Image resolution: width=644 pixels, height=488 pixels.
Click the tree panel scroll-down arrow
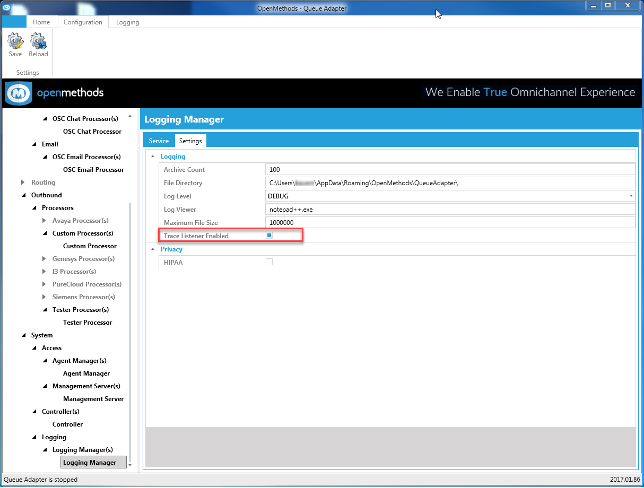point(130,465)
